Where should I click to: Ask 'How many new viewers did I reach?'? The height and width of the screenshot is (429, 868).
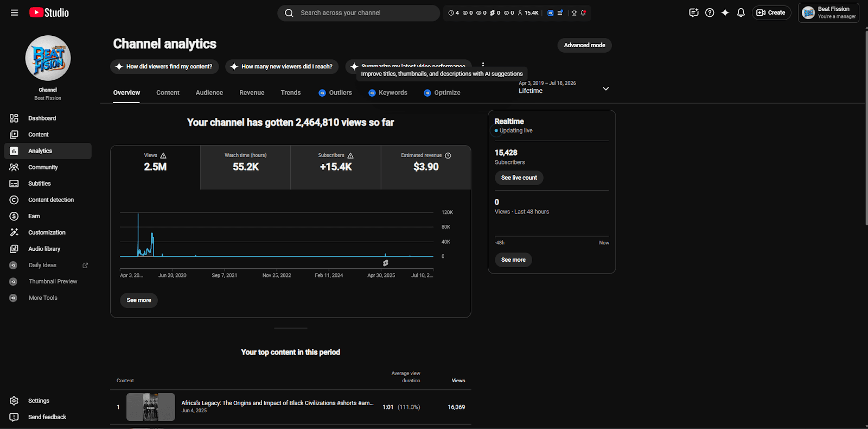(282, 67)
